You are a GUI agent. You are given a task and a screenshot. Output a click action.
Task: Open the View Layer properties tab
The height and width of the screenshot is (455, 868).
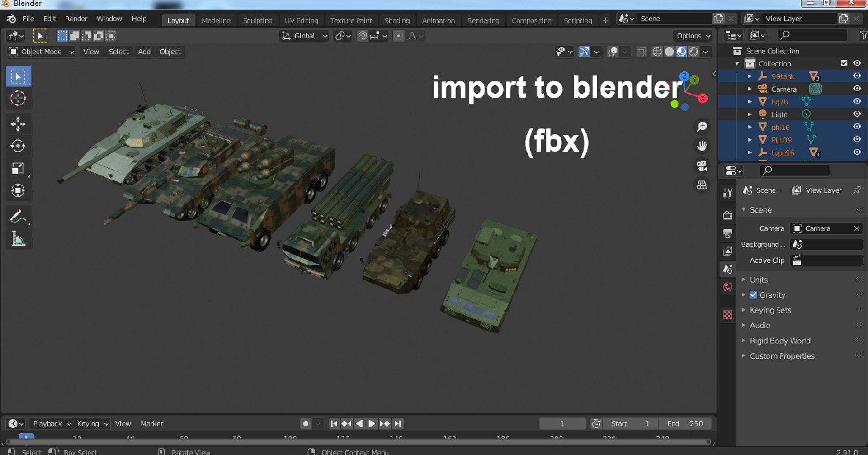click(x=727, y=251)
